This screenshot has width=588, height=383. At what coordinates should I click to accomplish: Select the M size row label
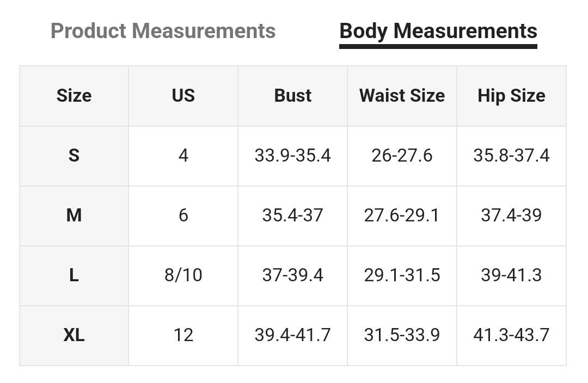[74, 215]
